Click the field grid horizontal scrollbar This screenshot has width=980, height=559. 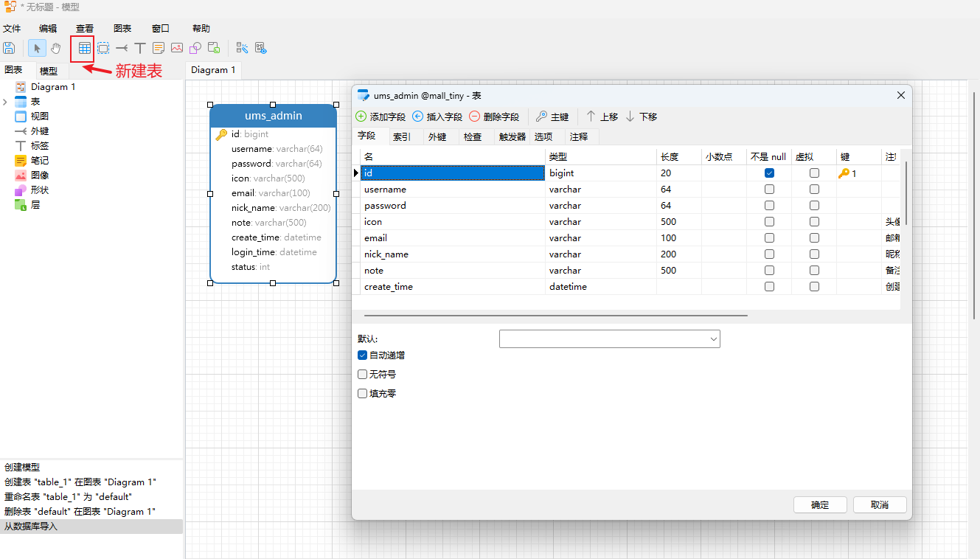pos(556,316)
